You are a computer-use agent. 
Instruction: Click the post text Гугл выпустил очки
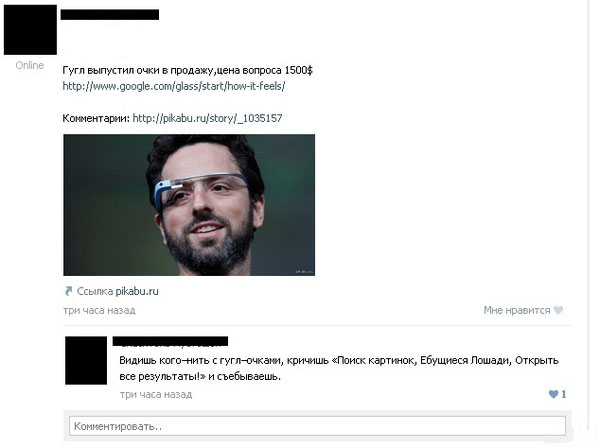coord(188,70)
